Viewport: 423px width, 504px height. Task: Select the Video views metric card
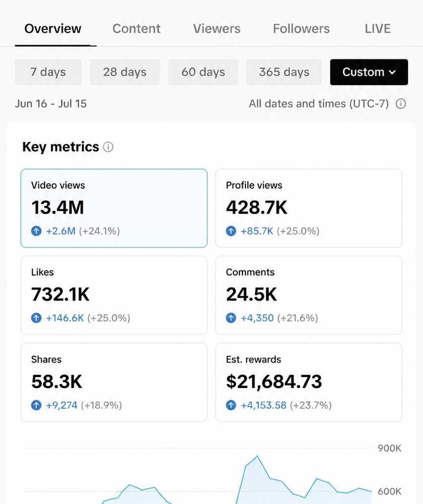(x=114, y=208)
